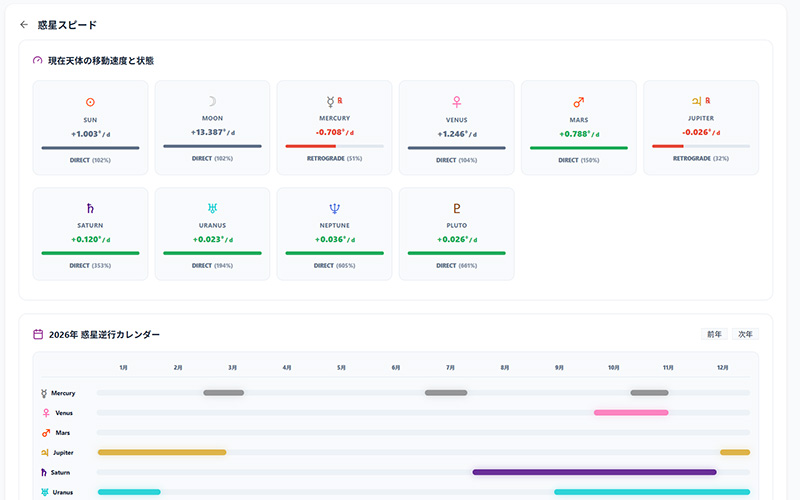Click the Venus symbol in speed card
The image size is (800, 500).
click(457, 102)
